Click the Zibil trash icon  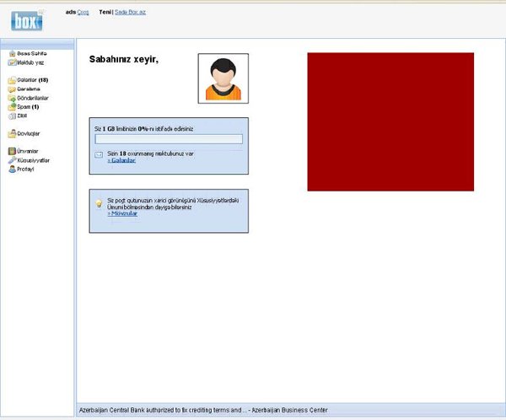tap(12, 116)
